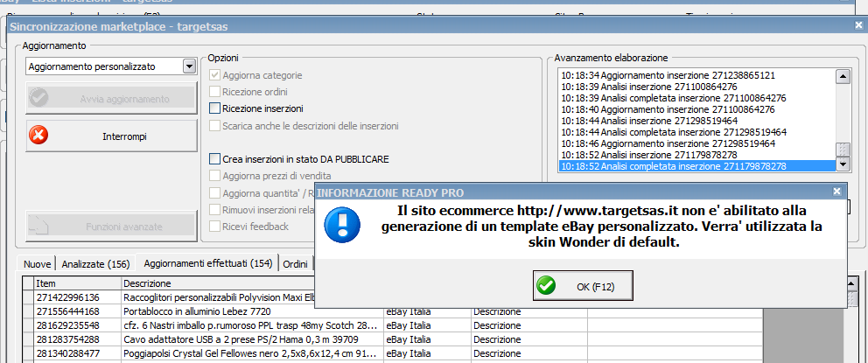The image size is (868, 363).
Task: Select item 271422996136 cell
Action: click(x=78, y=297)
